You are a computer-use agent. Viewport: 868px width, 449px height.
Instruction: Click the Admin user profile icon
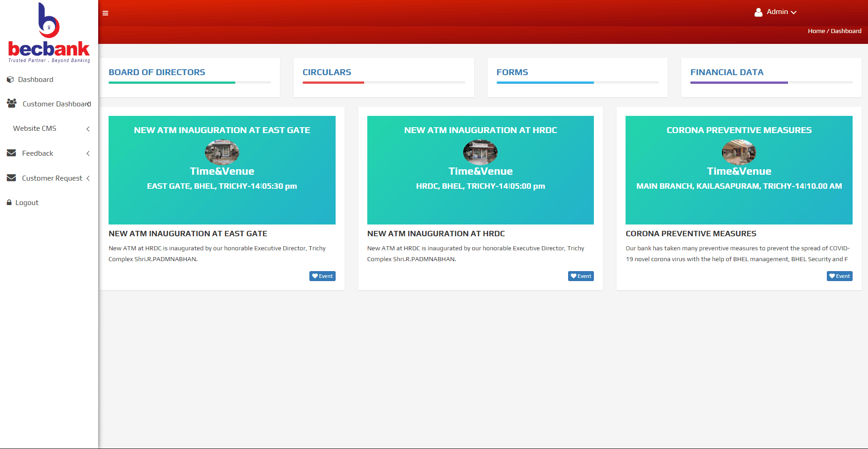[x=759, y=12]
